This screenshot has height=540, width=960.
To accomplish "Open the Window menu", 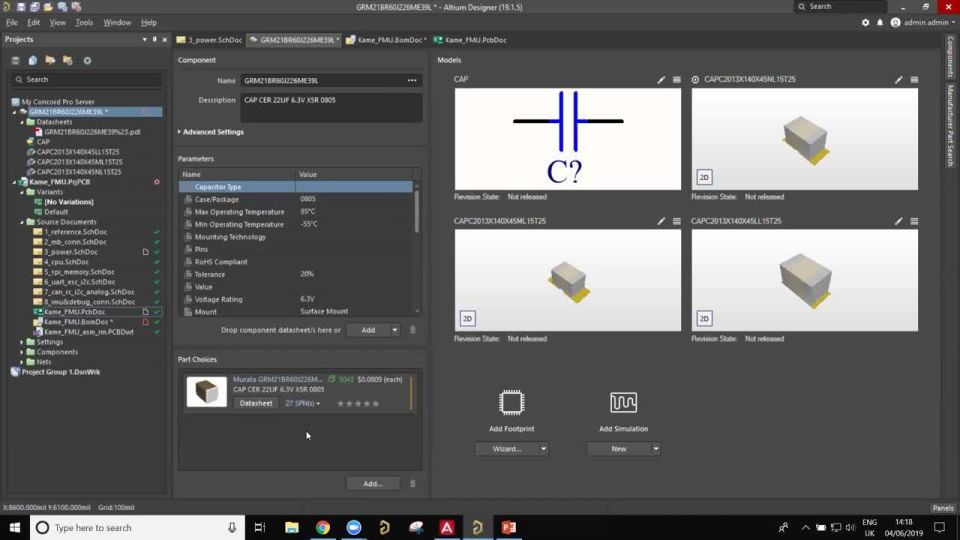I will [x=117, y=23].
